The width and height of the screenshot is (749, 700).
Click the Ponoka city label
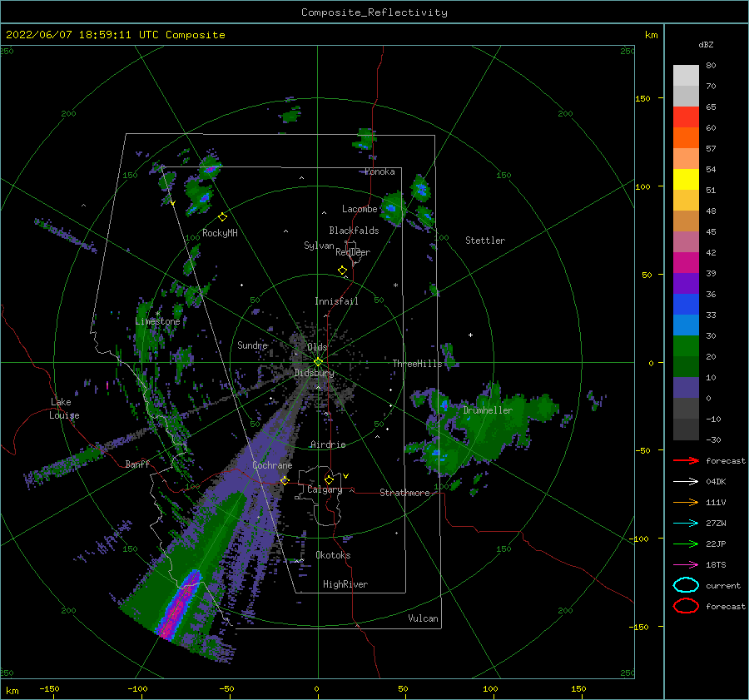(x=379, y=171)
